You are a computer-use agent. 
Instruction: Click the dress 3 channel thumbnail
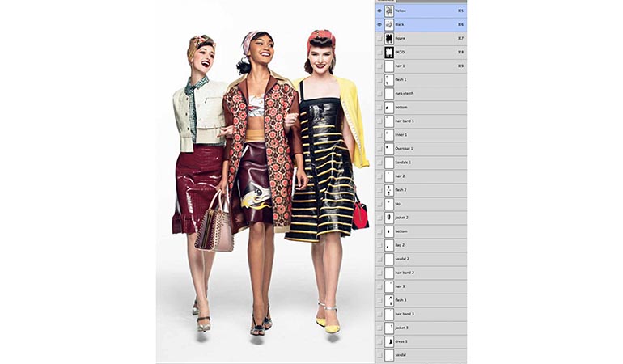[x=389, y=341]
